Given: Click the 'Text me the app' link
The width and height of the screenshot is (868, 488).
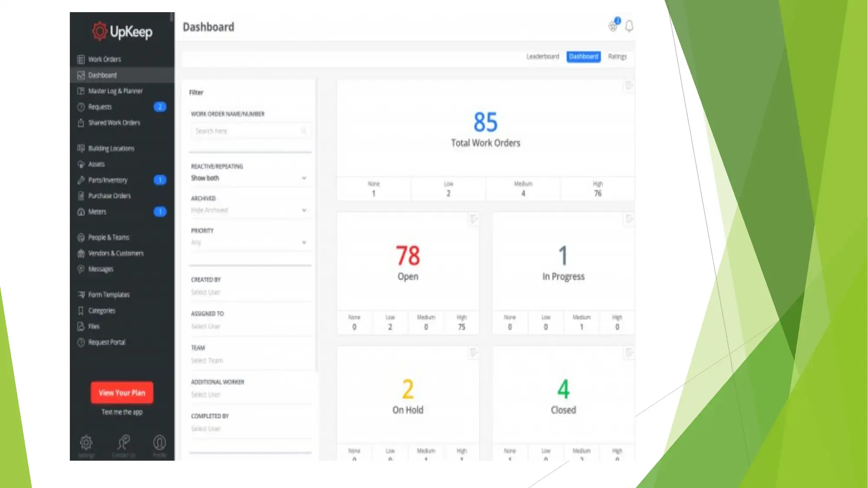Looking at the screenshot, I should 122,412.
